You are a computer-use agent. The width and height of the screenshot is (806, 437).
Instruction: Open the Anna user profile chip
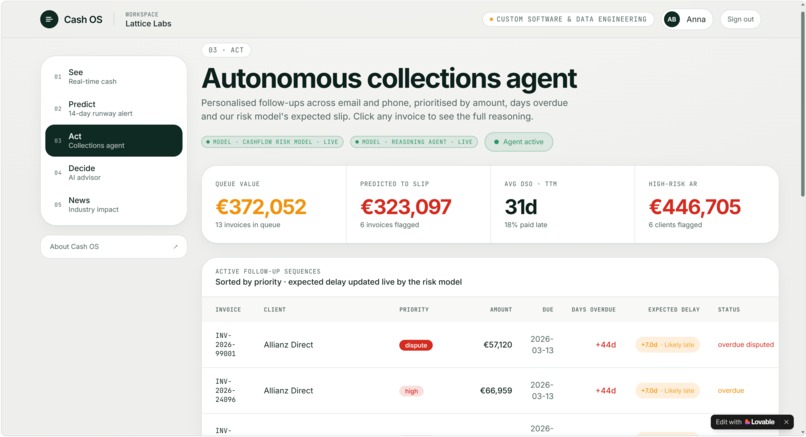coord(687,20)
